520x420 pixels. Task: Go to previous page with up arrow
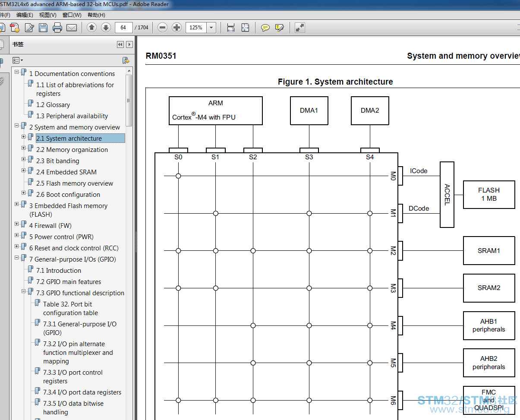tap(91, 28)
